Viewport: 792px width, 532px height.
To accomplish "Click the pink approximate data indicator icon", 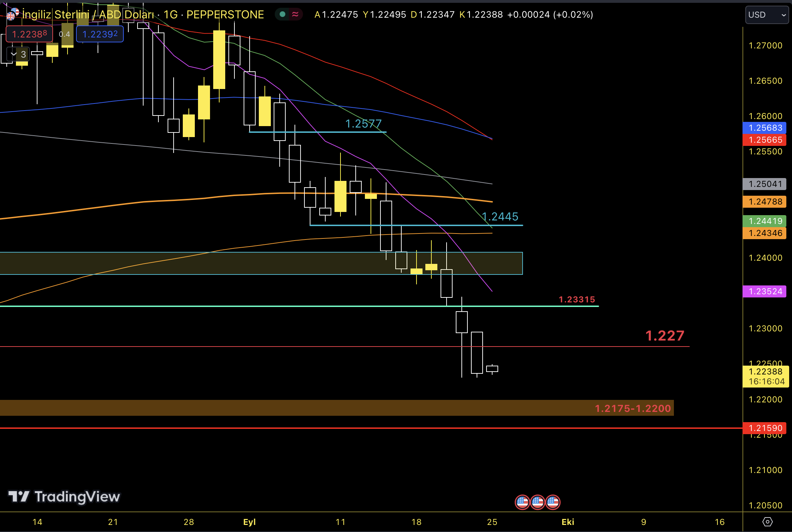I will 295,14.
